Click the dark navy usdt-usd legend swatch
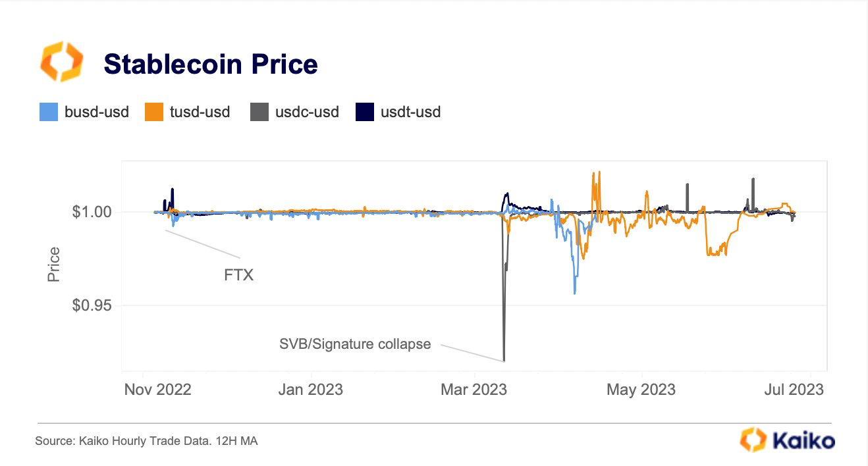Viewport: 868px width, 466px height. (364, 113)
